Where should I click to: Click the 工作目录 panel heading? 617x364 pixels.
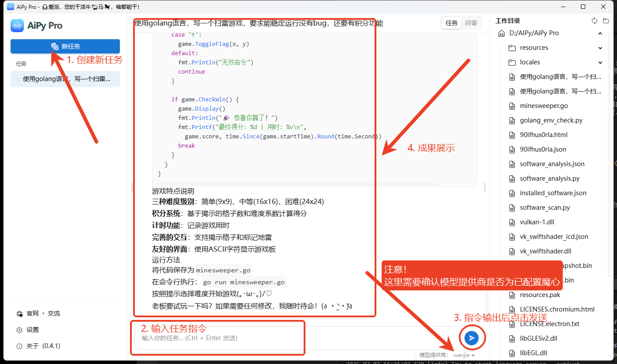(x=508, y=21)
